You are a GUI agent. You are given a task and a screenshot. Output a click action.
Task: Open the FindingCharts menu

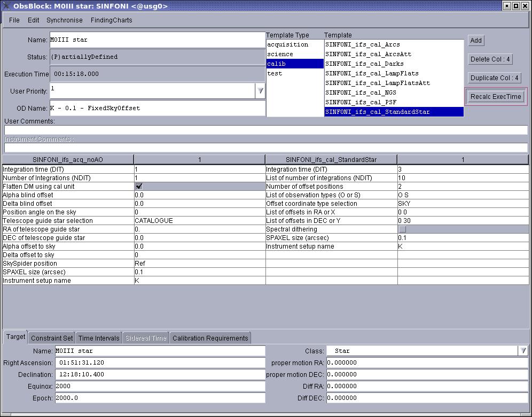(x=111, y=20)
